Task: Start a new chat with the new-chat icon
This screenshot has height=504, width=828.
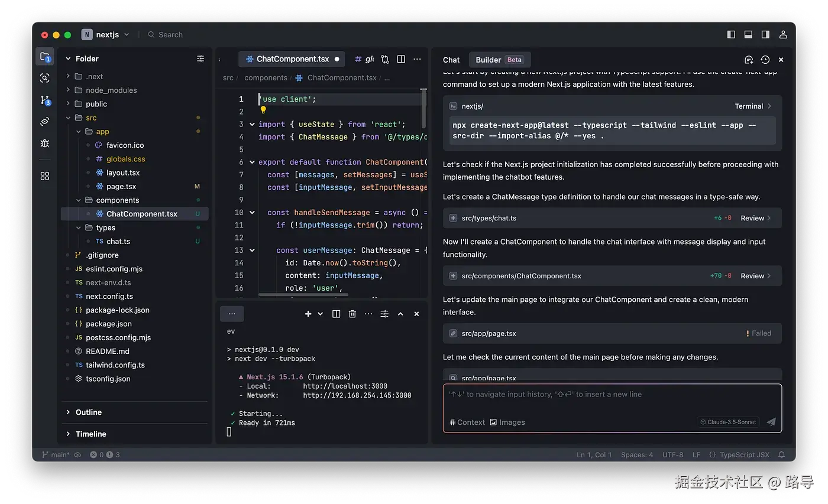Action: (x=749, y=60)
